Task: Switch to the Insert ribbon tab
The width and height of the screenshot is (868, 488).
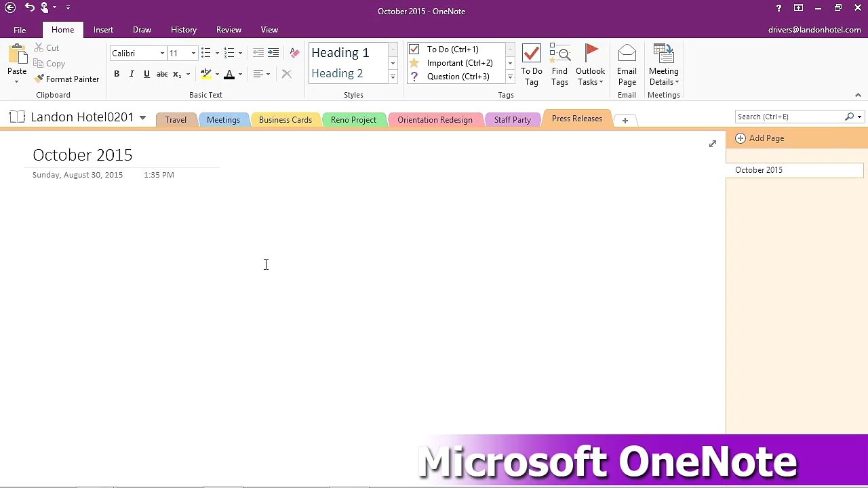Action: (103, 30)
